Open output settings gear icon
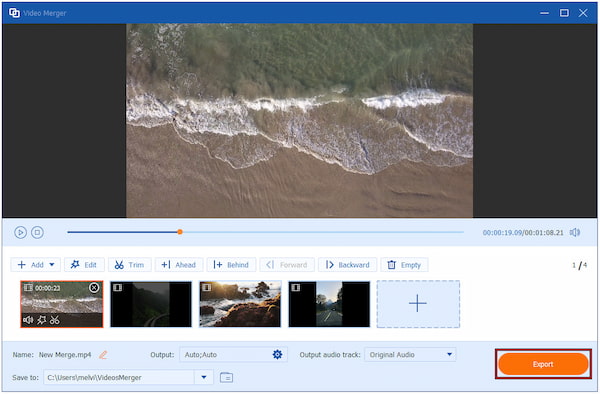This screenshot has width=600, height=394. click(x=277, y=355)
